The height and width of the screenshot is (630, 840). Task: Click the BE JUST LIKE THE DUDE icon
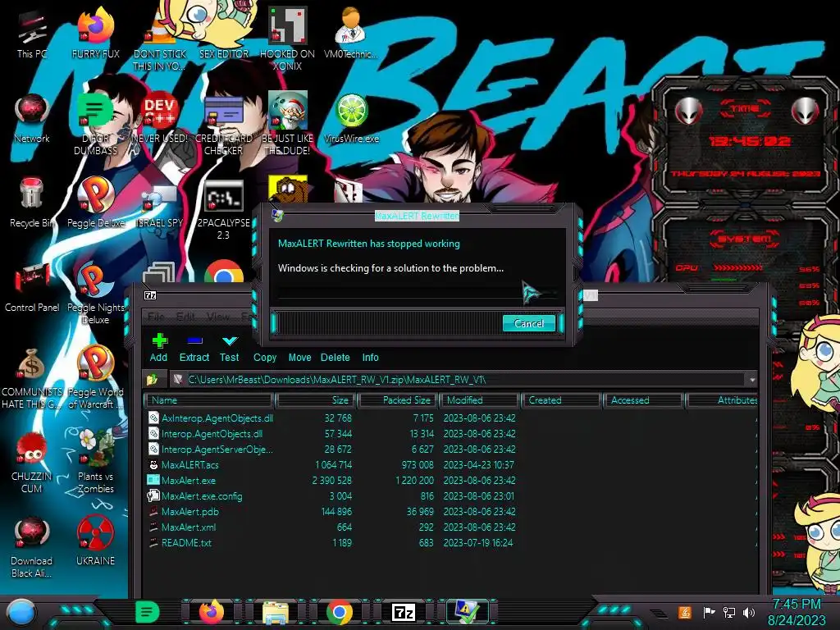287,125
